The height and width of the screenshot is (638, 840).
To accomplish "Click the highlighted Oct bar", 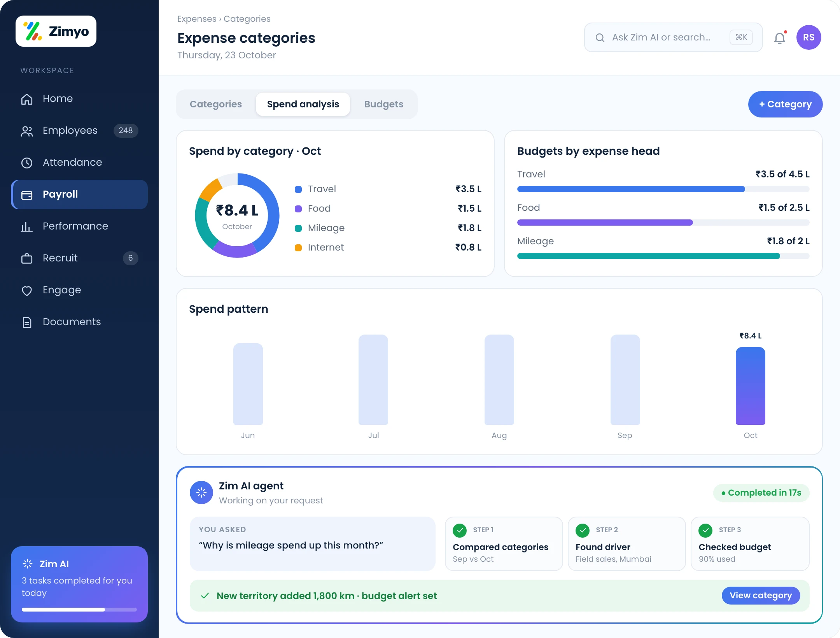I will click(x=751, y=386).
